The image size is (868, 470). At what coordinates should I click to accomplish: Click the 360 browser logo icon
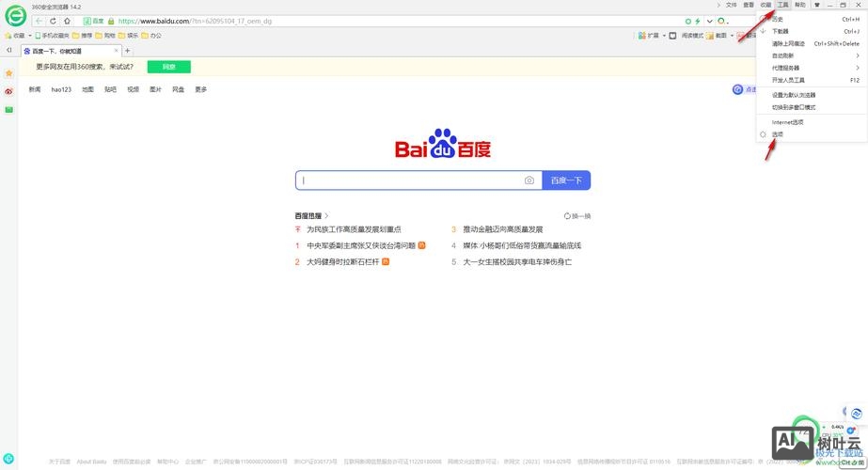tap(15, 16)
